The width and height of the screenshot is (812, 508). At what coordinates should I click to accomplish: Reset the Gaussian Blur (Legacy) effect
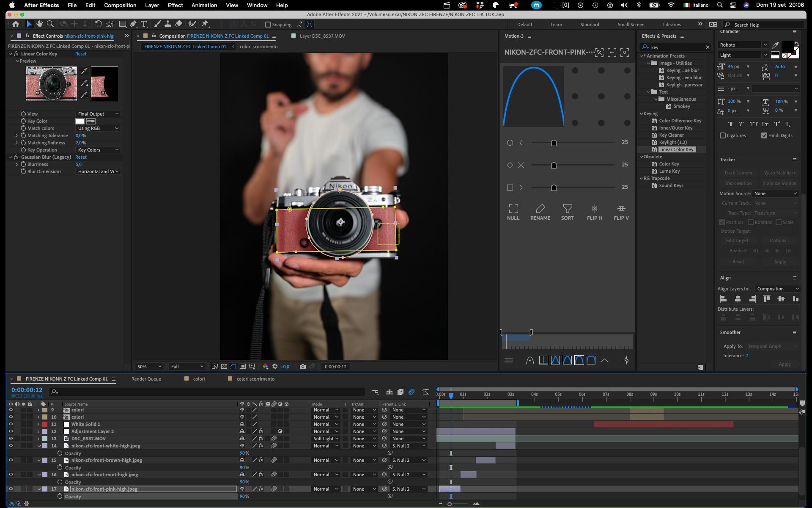coord(81,157)
